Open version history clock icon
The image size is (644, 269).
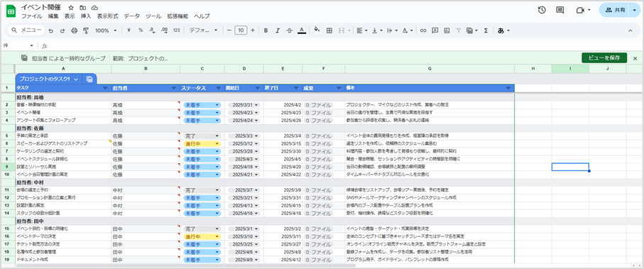pyautogui.click(x=542, y=10)
